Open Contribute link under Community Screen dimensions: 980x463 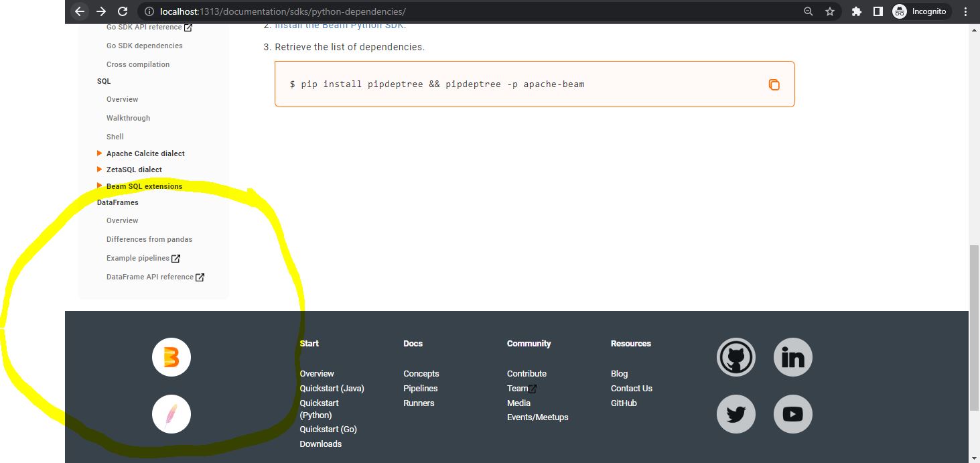527,374
